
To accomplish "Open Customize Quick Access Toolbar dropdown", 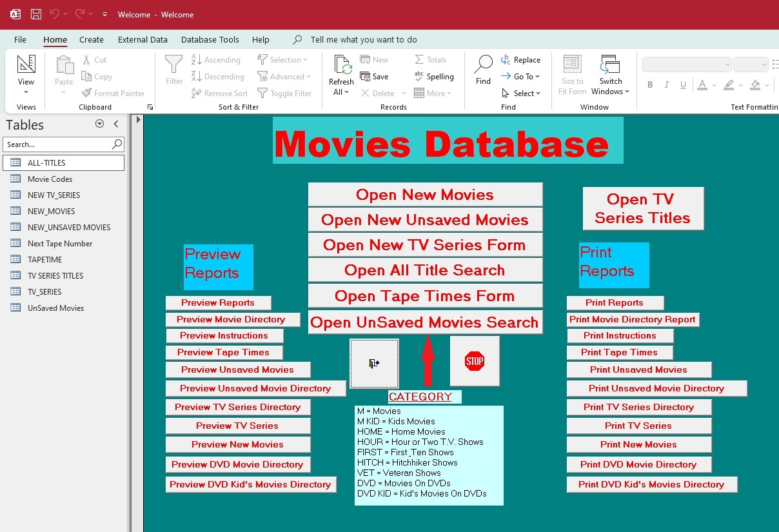I will (104, 14).
